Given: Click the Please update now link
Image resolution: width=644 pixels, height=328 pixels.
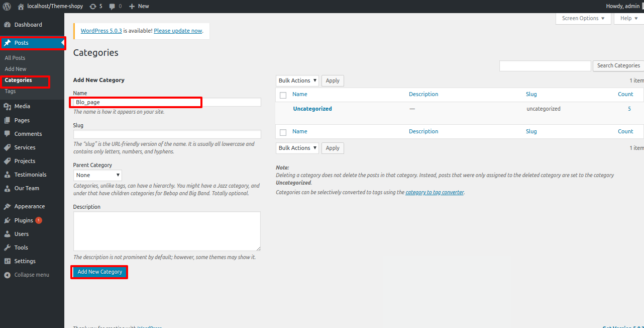Looking at the screenshot, I should pos(178,31).
